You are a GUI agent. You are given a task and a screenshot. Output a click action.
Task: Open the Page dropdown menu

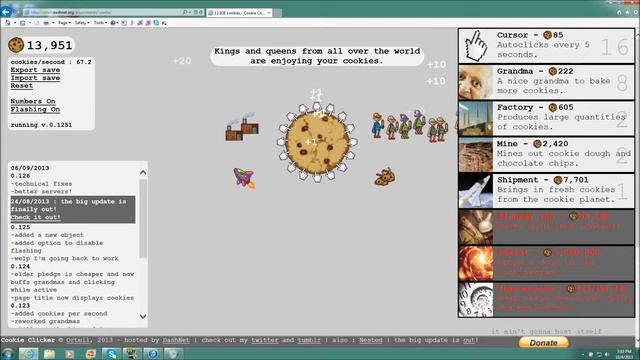tap(64, 23)
